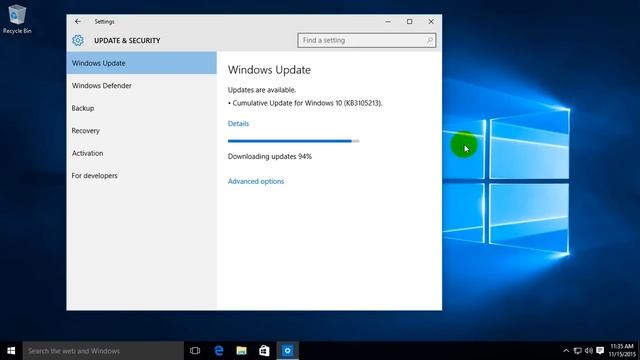The height and width of the screenshot is (360, 640).
Task: Open the taskbar clock and date
Action: click(x=622, y=351)
